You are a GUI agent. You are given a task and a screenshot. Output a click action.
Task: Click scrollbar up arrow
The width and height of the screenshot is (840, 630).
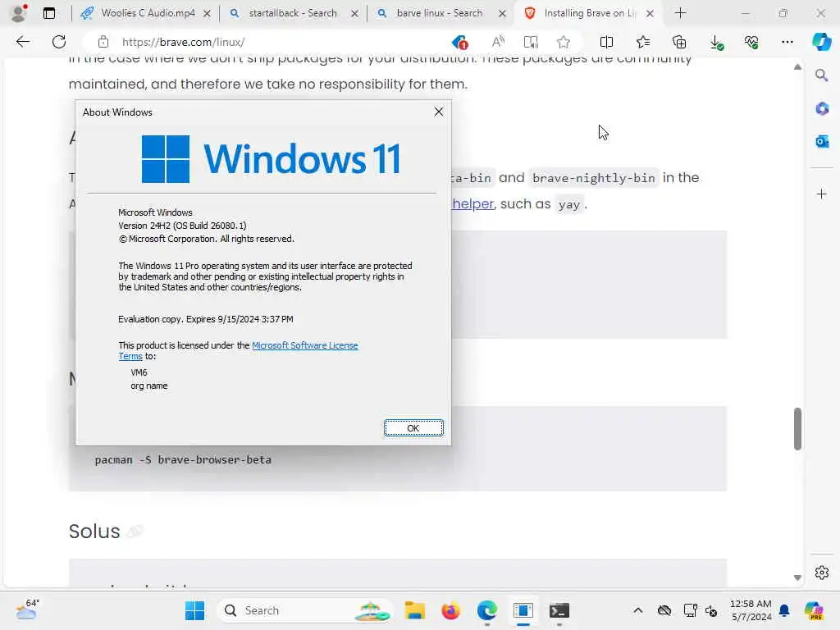click(797, 67)
